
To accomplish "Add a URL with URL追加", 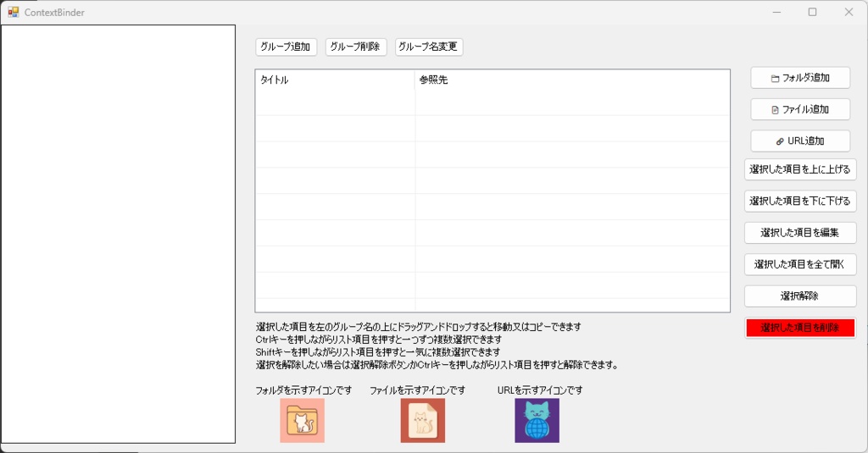I will pyautogui.click(x=800, y=141).
